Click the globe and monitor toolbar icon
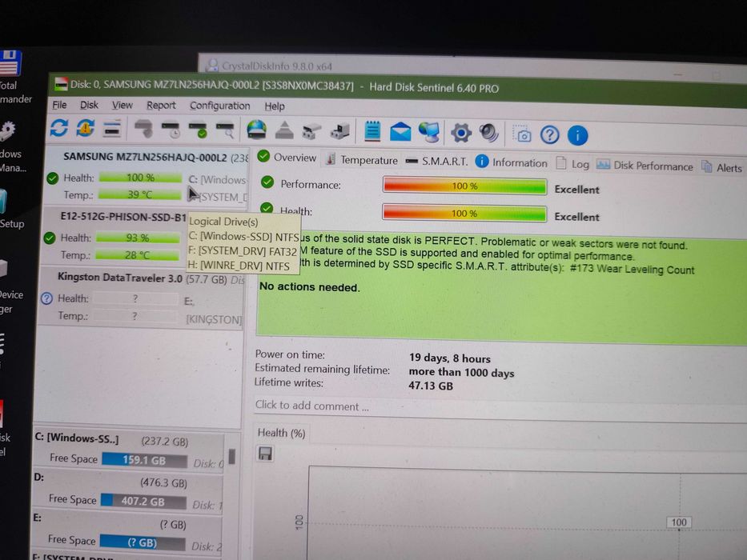The height and width of the screenshot is (560, 747). point(429,132)
